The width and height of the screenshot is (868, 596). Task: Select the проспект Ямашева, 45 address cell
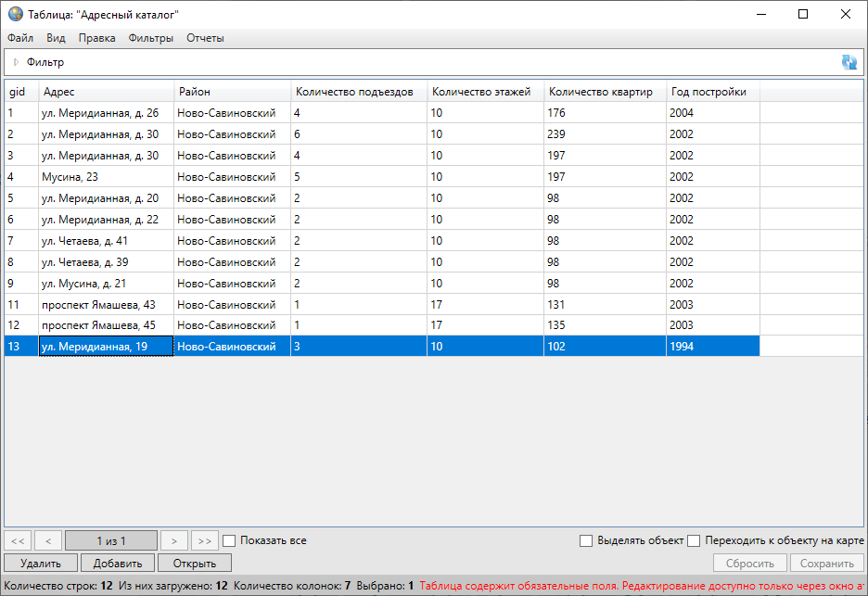97,325
